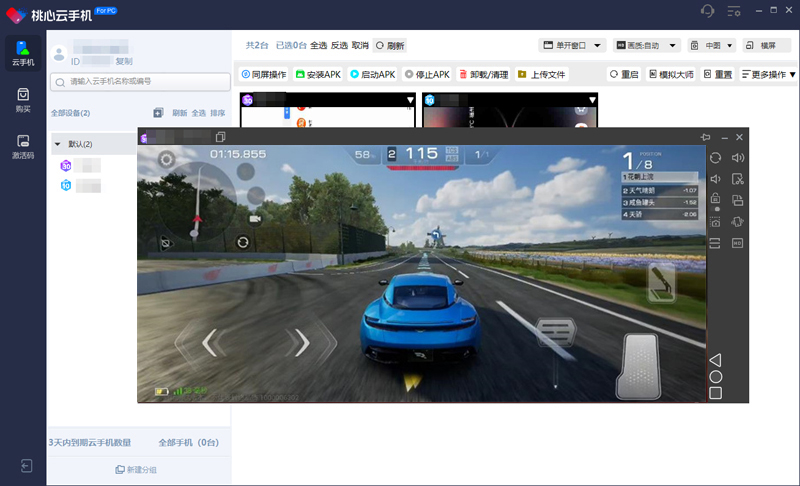Click 启动APK button
800x486 pixels.
(372, 74)
